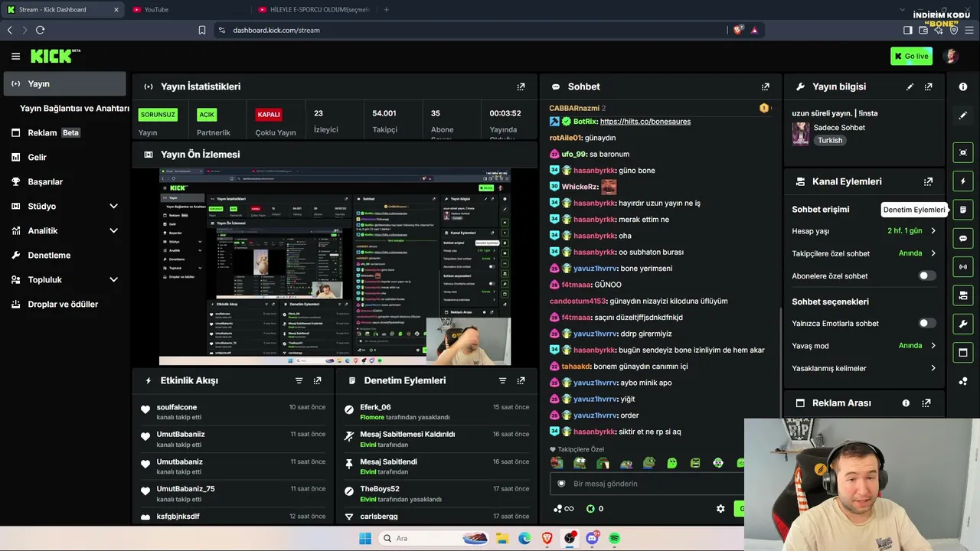Open Yasaklanmış kelimeler chevron
980x551 pixels.
(x=933, y=368)
